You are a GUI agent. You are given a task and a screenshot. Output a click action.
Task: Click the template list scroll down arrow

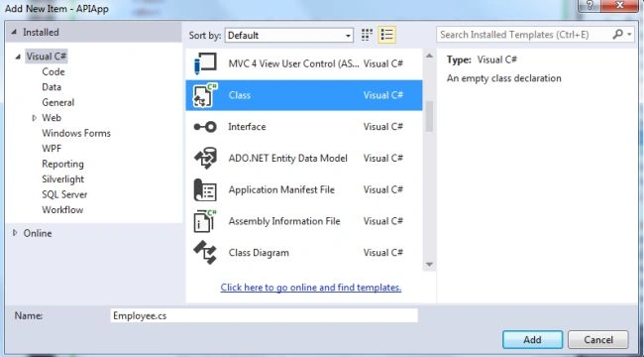point(429,265)
